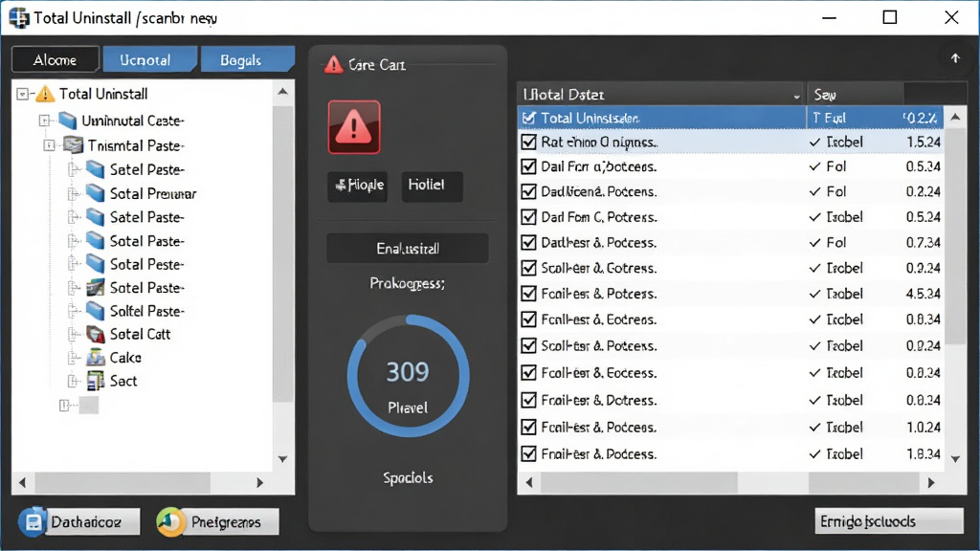Click the up arrow icon at top right
This screenshot has width=980, height=551.
point(955,58)
